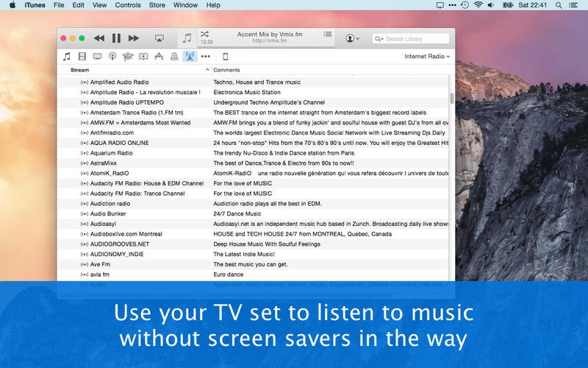Open the Apple menu

(x=12, y=5)
